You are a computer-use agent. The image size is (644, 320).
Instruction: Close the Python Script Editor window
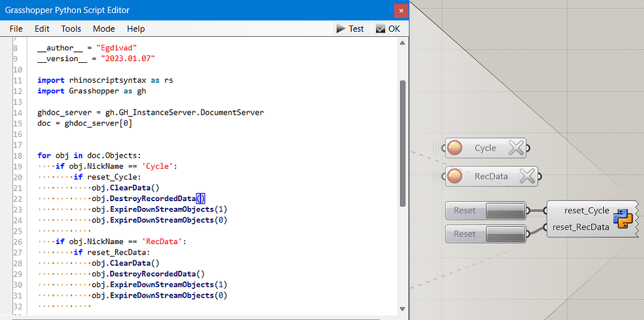click(401, 10)
